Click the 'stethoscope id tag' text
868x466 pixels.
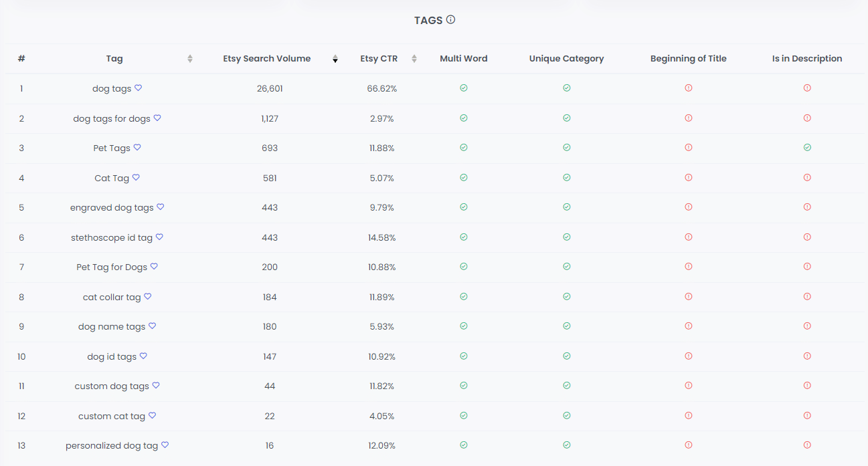112,237
